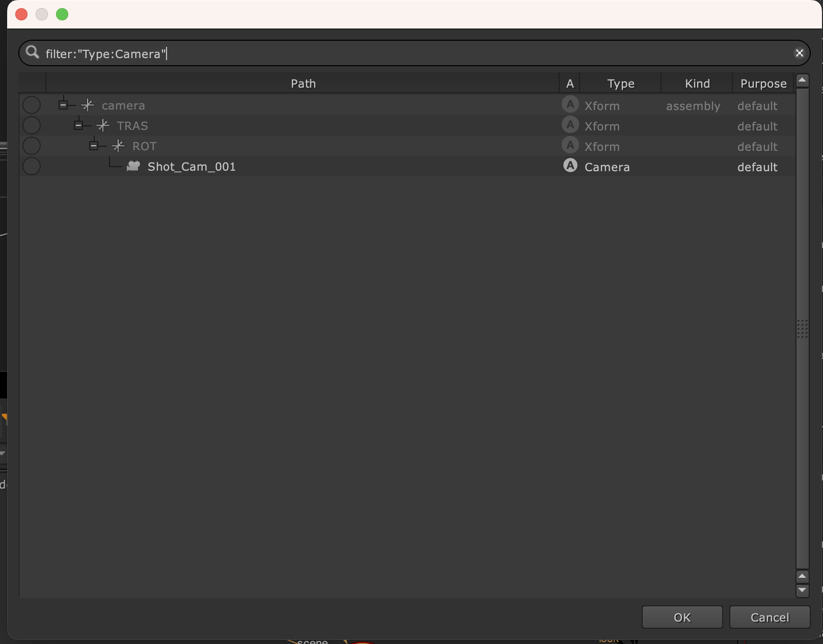Click into the filter search field

pos(407,53)
